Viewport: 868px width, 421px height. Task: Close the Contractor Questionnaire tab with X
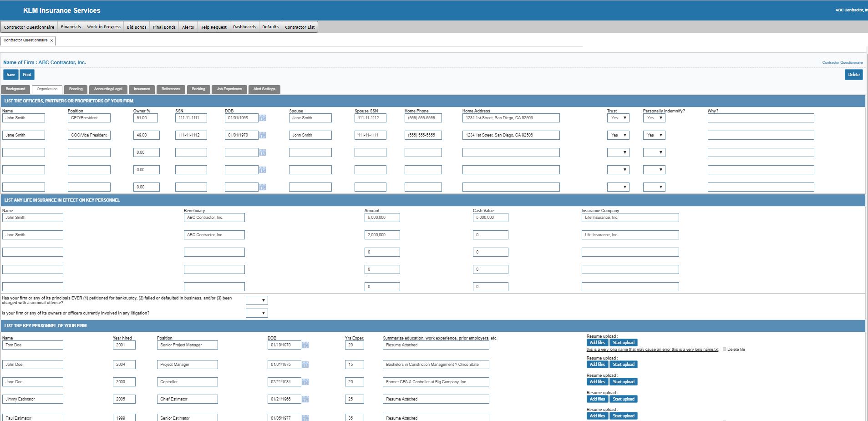click(52, 41)
